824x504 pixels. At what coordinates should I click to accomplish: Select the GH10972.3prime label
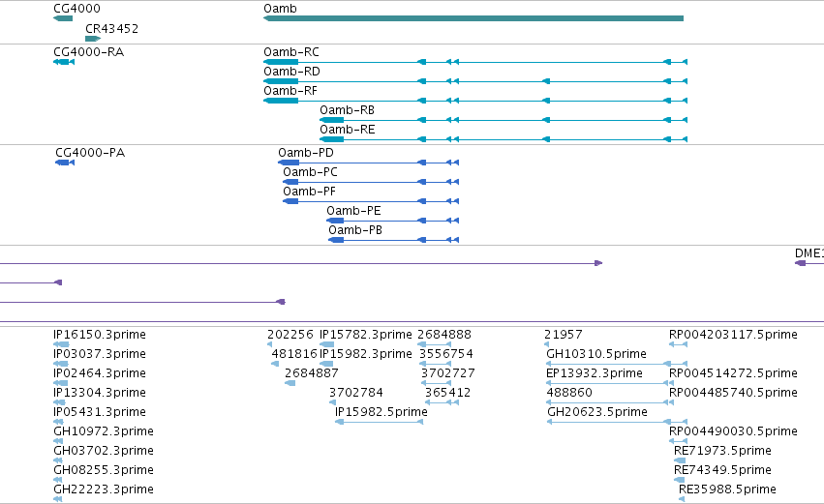104,431
